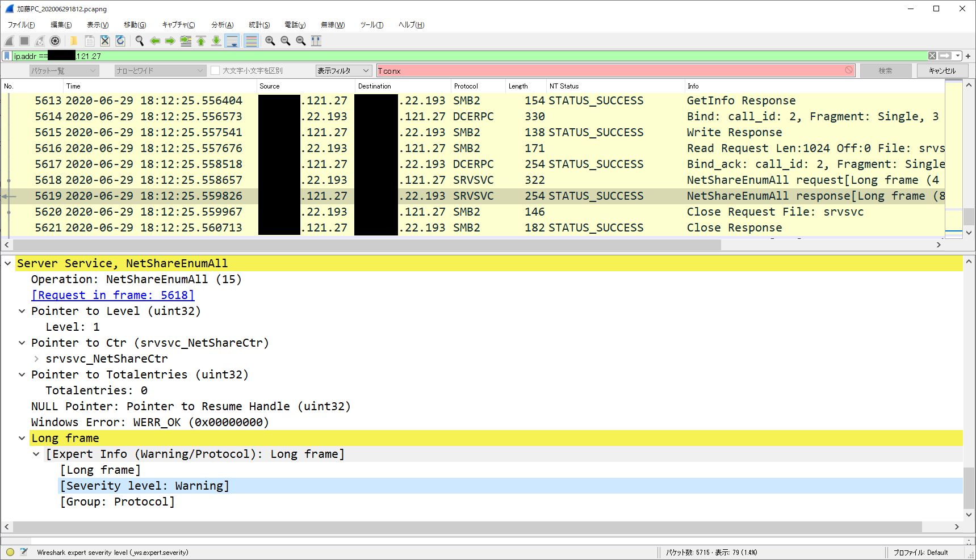The height and width of the screenshot is (560, 976).
Task: Jump to the last packet
Action: [x=216, y=41]
